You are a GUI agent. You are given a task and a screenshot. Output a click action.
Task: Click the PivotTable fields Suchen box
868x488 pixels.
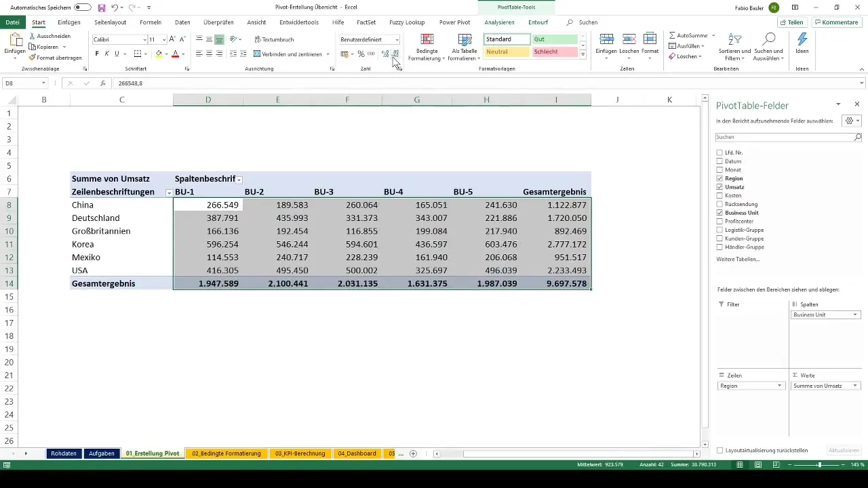789,137
